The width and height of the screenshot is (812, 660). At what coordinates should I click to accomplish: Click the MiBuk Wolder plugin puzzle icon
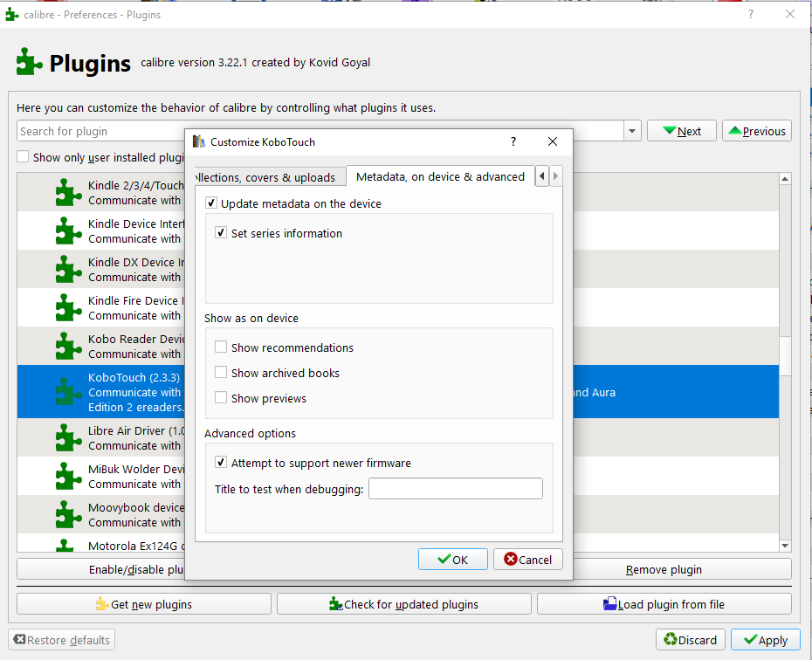pos(68,476)
